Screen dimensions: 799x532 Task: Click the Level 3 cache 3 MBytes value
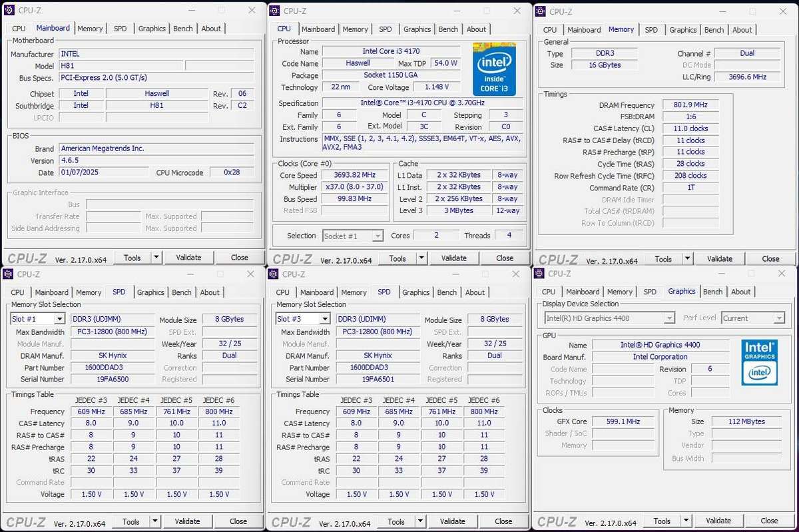point(459,210)
